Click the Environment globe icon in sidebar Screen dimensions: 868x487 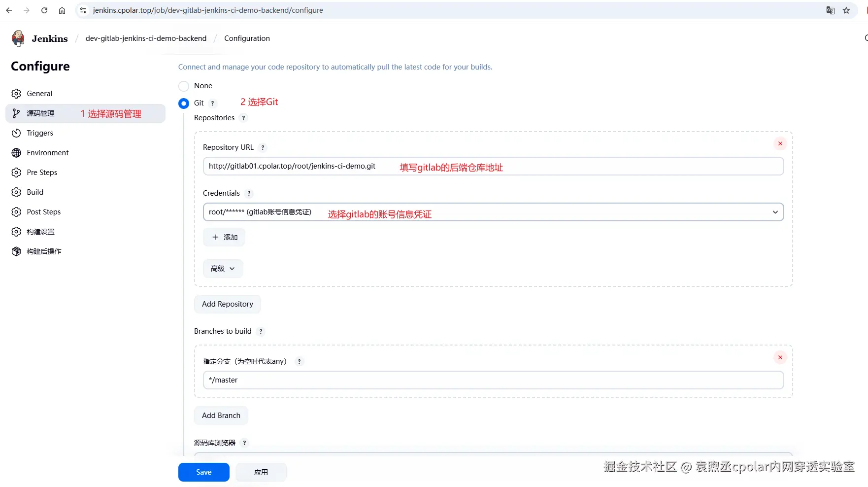click(16, 153)
